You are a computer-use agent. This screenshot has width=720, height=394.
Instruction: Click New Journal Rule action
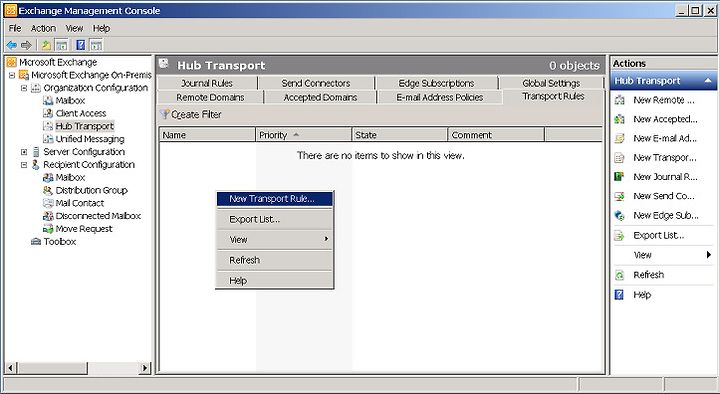click(664, 177)
